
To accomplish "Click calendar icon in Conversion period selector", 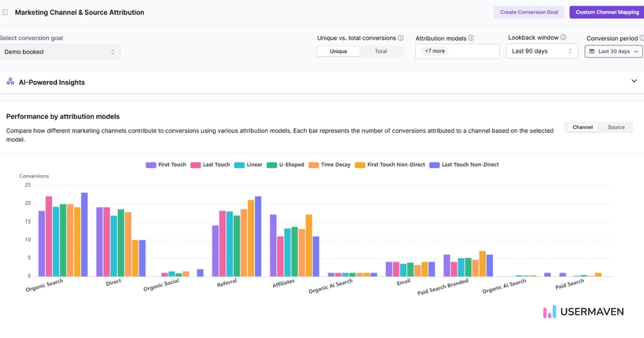I will (x=592, y=52).
